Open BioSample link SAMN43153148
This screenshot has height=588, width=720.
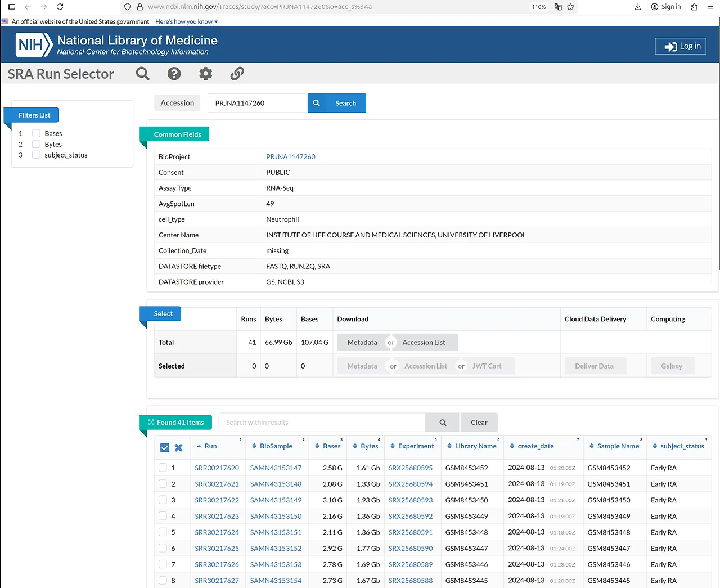276,484
